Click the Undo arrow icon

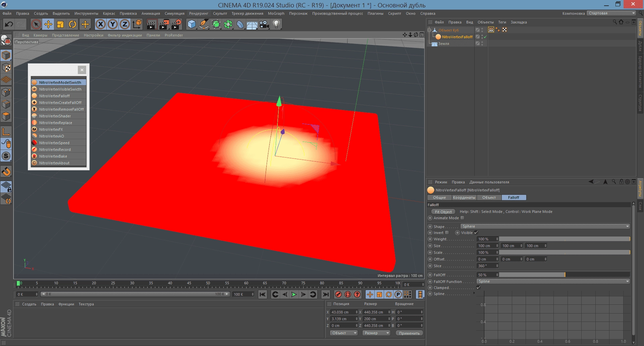click(9, 24)
